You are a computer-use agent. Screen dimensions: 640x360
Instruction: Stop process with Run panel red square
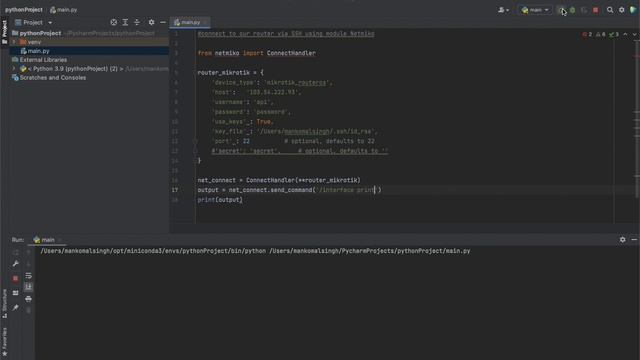tap(16, 278)
